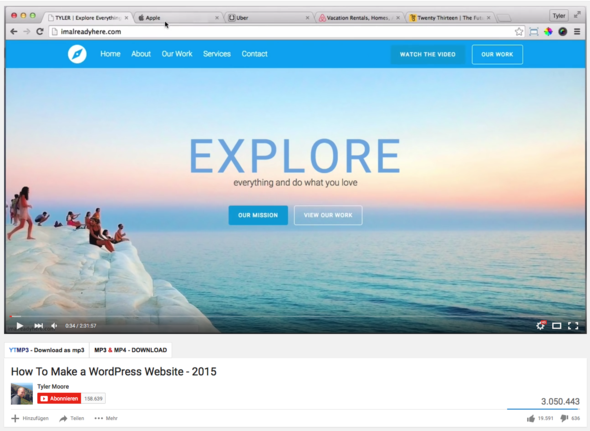Click the Teilen share button
590x431 pixels.
click(71, 418)
